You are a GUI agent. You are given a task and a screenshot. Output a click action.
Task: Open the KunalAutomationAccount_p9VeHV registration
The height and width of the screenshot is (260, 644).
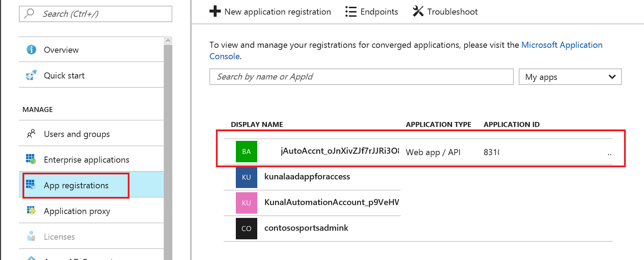(x=332, y=202)
